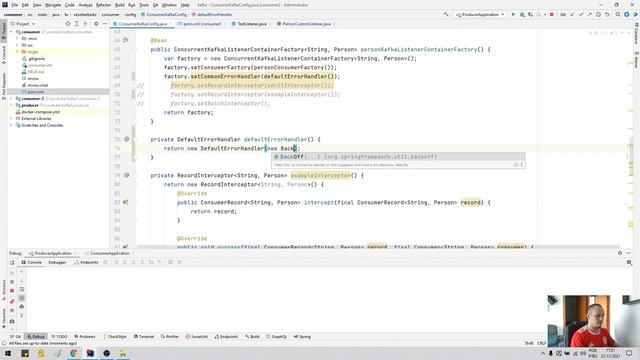Open the File menu
The width and height of the screenshot is (640, 360).
click(x=15, y=5)
